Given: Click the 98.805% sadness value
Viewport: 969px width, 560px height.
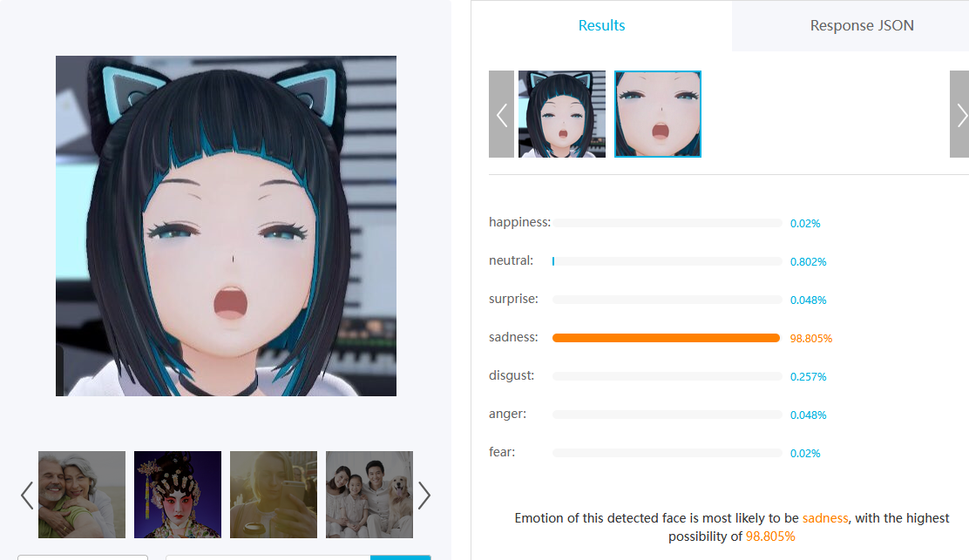Looking at the screenshot, I should (x=810, y=338).
